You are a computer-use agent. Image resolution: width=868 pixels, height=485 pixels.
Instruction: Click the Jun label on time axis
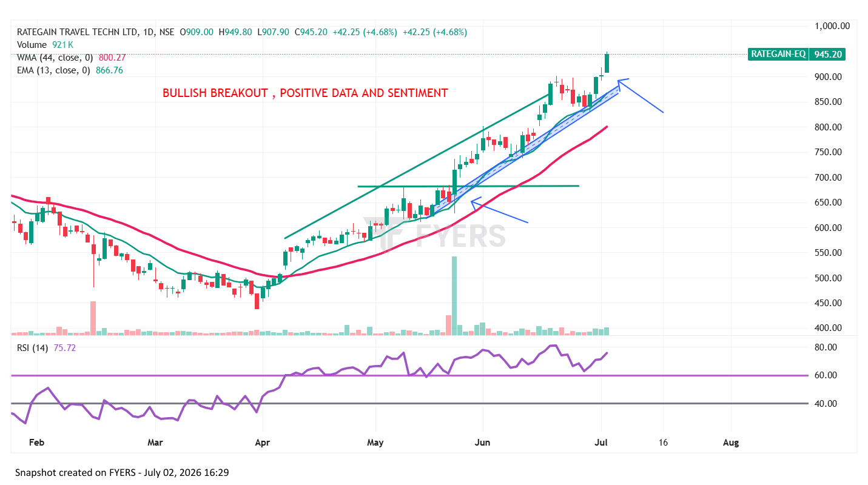pos(483,443)
